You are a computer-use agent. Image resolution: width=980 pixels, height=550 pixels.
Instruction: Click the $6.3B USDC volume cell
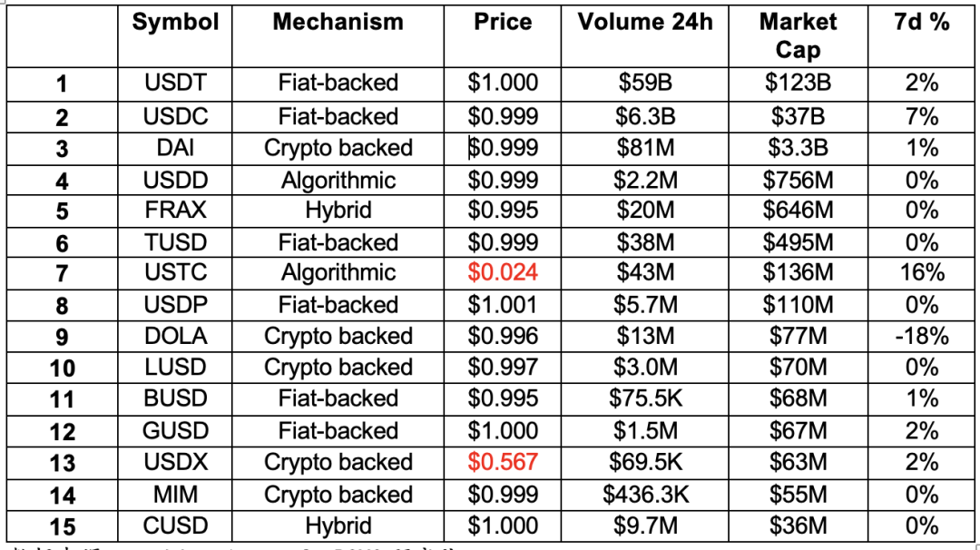645,117
